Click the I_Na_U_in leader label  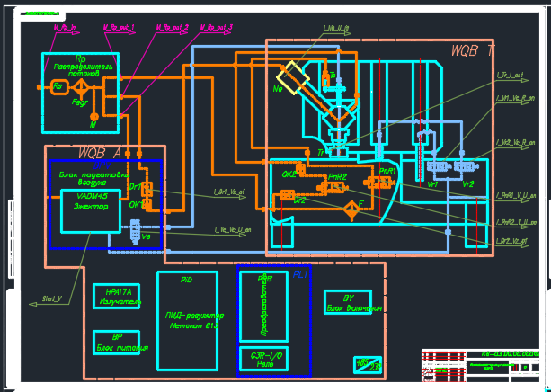(x=336, y=28)
